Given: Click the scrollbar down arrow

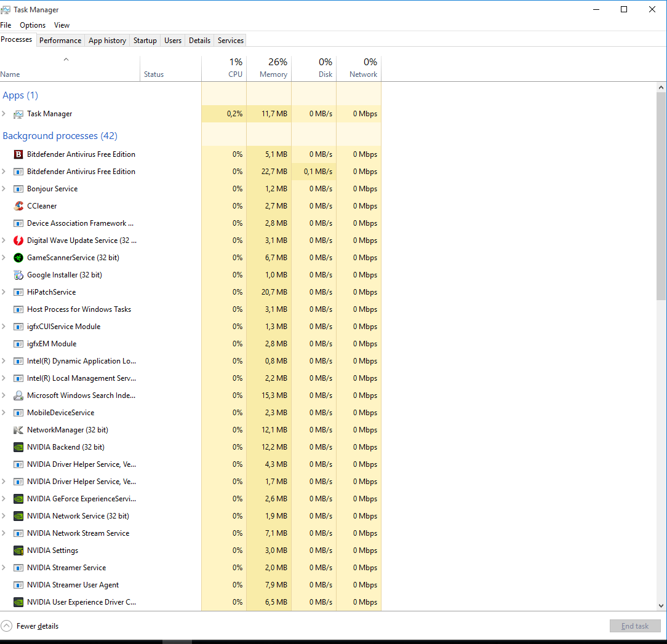Looking at the screenshot, I should tap(661, 606).
